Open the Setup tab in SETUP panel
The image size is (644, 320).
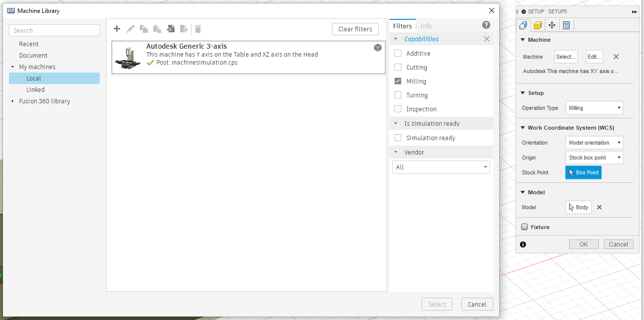tap(523, 25)
